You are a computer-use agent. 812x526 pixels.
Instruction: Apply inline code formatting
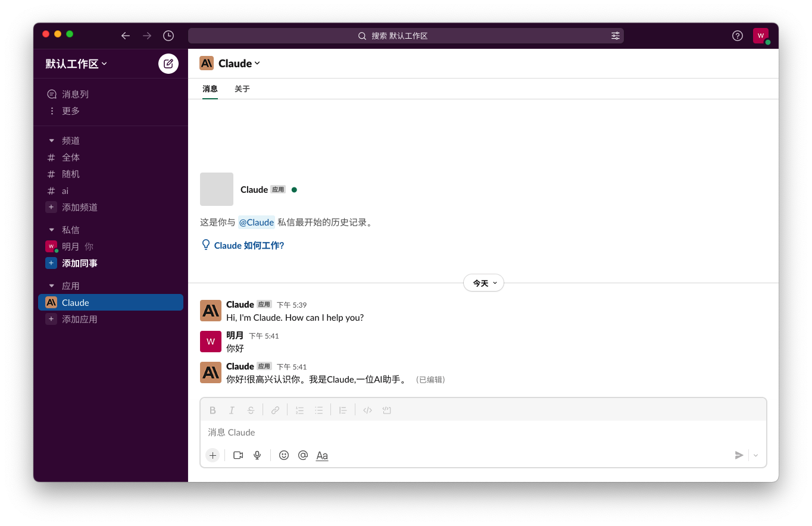click(x=367, y=410)
